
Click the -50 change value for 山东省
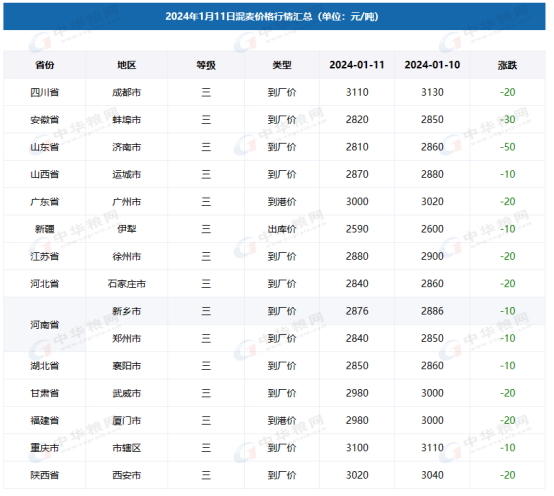pos(507,147)
